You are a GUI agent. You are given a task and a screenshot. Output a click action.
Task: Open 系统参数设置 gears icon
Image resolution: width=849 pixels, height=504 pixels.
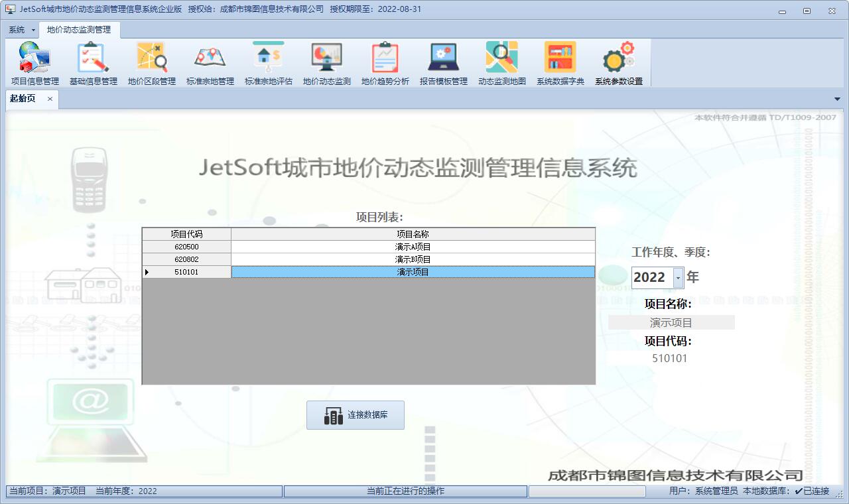point(618,64)
